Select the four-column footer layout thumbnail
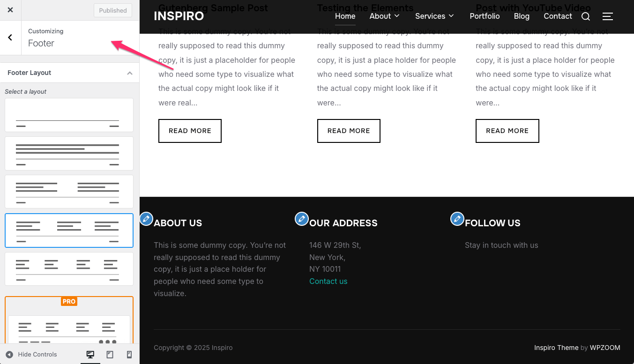634x364 pixels. tap(69, 269)
